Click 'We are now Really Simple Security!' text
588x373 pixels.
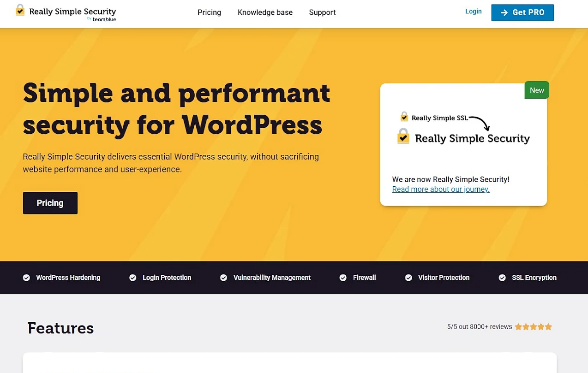click(451, 179)
